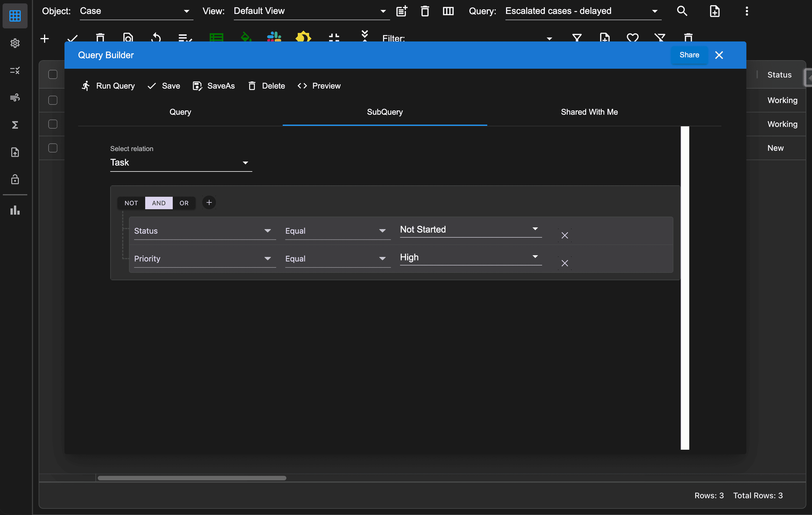
Task: Remove the Priority condition row
Action: [x=565, y=263]
